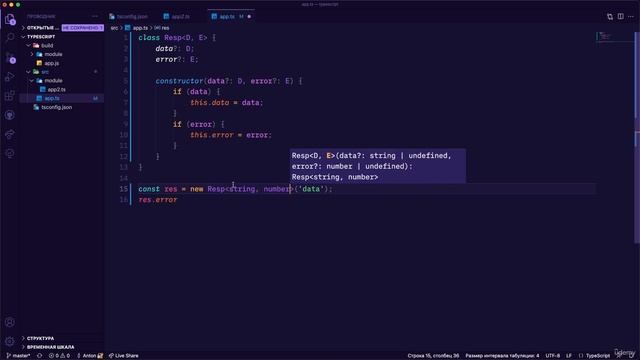640x360 pixels.
Task: Open the Explorer view in activity bar
Action: [10, 19]
